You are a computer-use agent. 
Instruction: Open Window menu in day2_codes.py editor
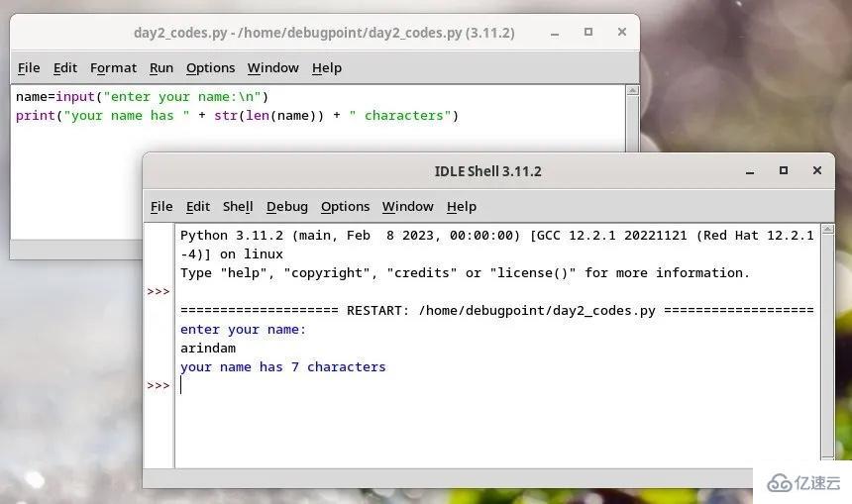pyautogui.click(x=273, y=68)
